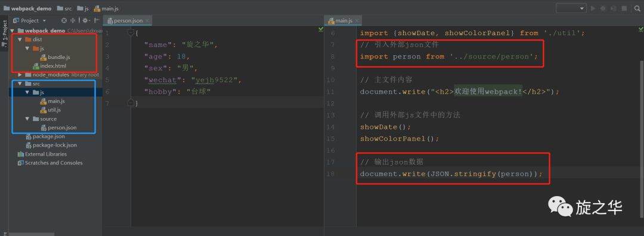Select the src folder in tree

32,83
